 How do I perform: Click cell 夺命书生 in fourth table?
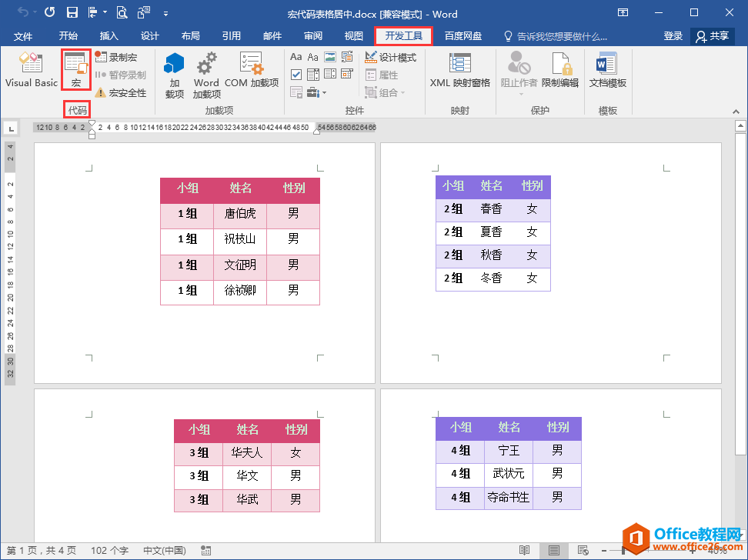[x=509, y=498]
